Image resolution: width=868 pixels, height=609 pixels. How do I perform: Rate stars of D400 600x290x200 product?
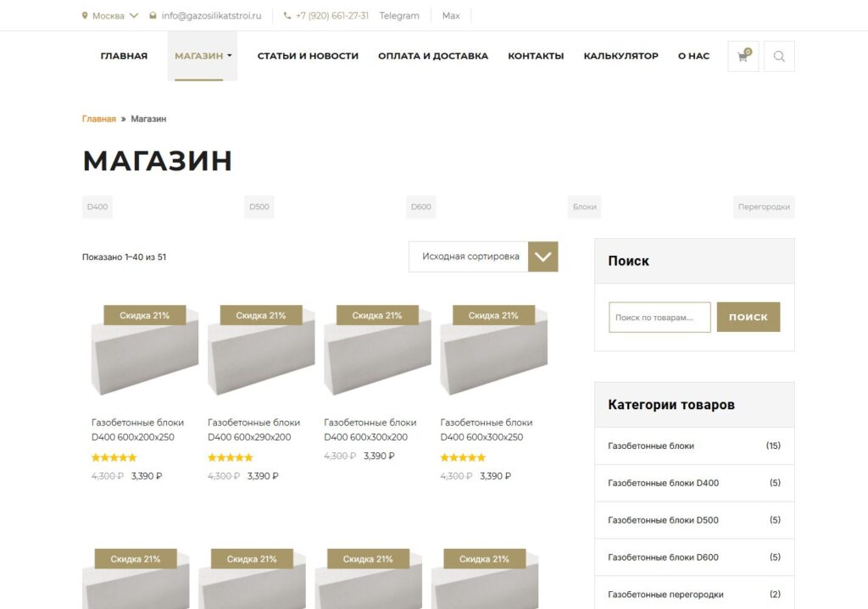click(x=230, y=457)
